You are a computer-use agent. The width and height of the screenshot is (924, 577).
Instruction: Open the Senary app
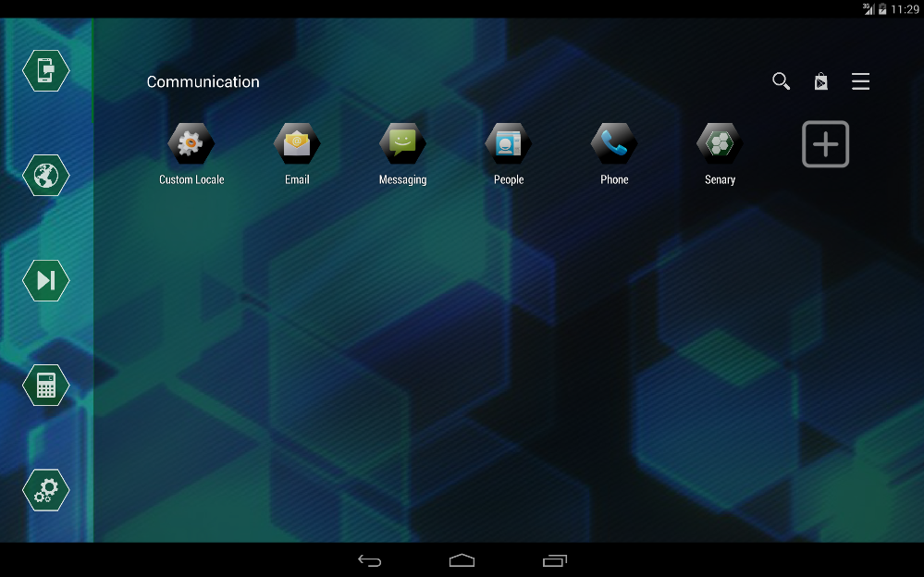[720, 143]
